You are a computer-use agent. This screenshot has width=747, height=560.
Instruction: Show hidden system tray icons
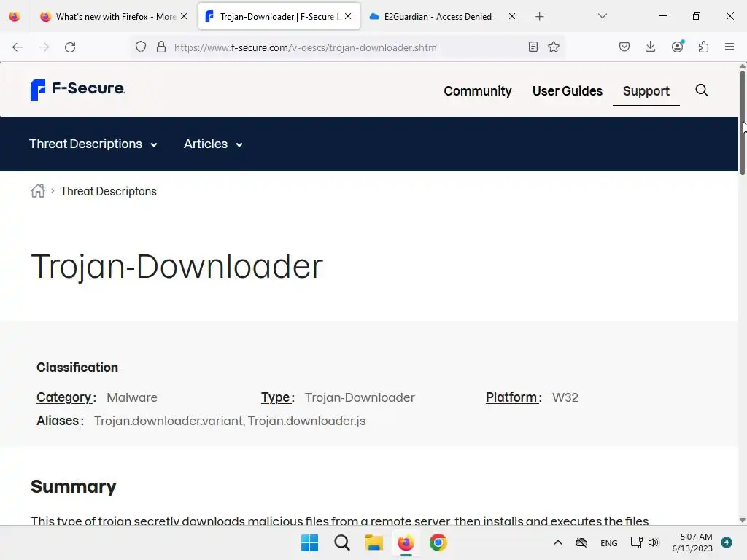point(558,542)
